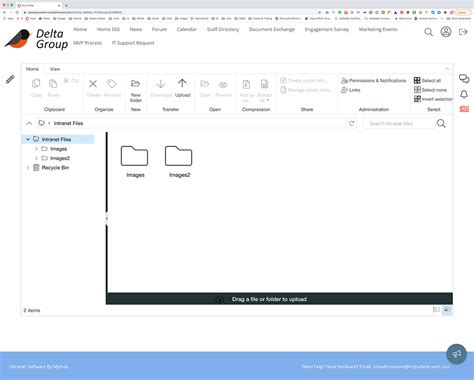The width and height of the screenshot is (474, 380).
Task: Open the Home navigation link
Action: pyautogui.click(x=80, y=29)
